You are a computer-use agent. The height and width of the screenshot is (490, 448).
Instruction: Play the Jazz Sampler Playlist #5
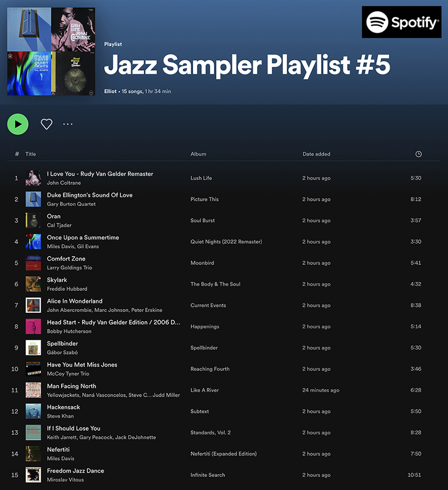click(x=18, y=124)
